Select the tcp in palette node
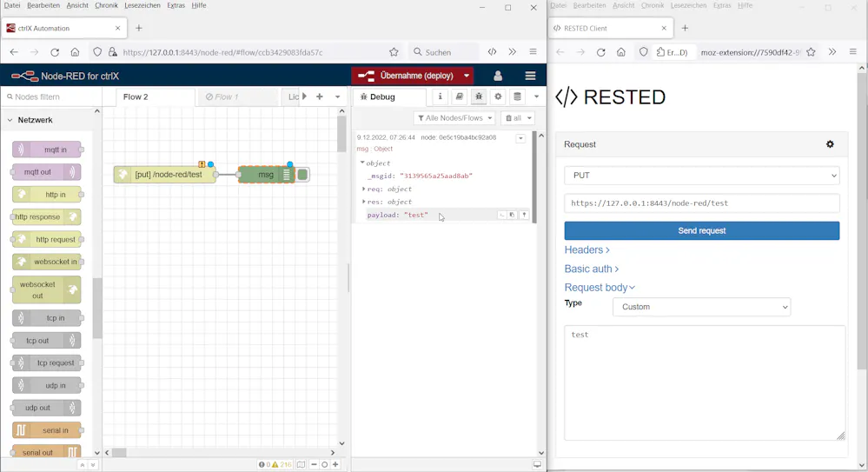The image size is (868, 472). 47,318
